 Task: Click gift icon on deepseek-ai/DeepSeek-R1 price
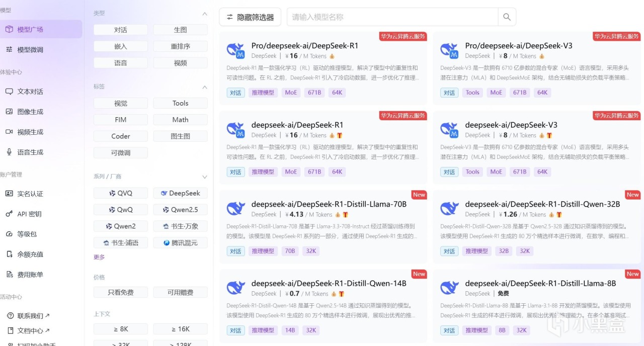[x=339, y=135]
